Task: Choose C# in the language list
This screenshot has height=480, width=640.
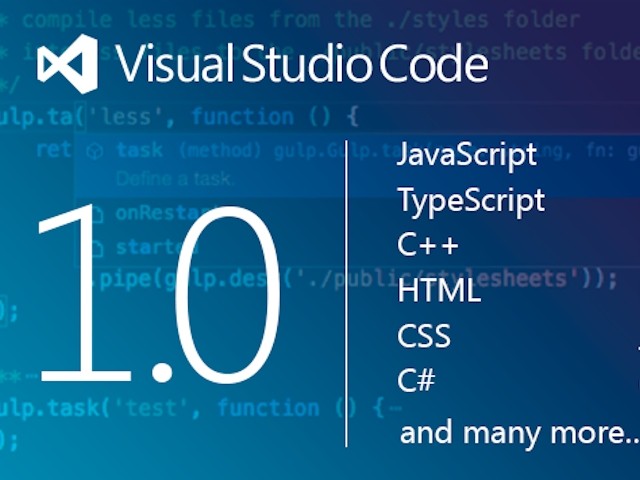Action: (416, 381)
